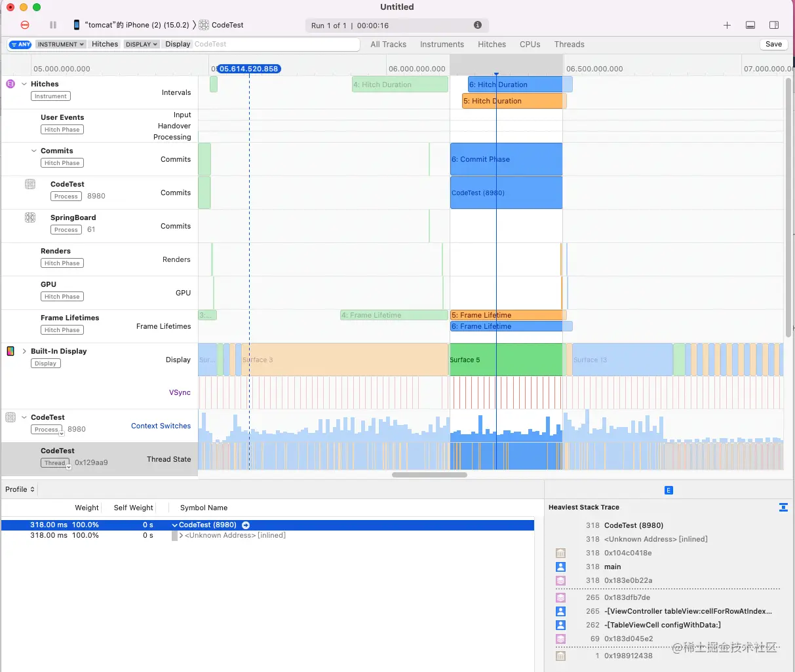Click the ANY filter token

click(x=21, y=45)
